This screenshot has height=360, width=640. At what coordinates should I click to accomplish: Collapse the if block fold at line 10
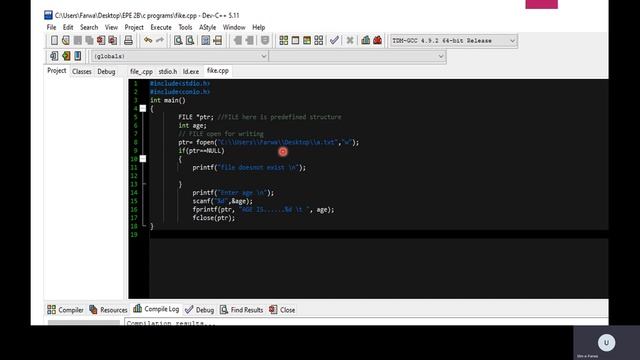(143, 159)
